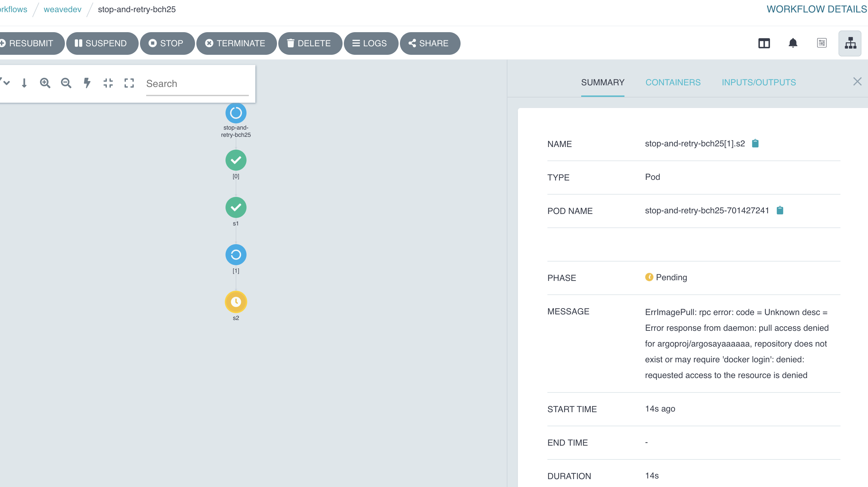Open workflow notifications with the bell icon
The image size is (868, 487).
click(793, 43)
